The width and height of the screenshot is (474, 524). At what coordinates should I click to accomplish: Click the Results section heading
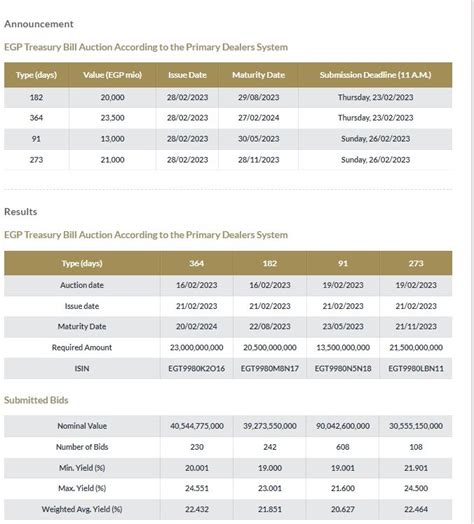(21, 212)
